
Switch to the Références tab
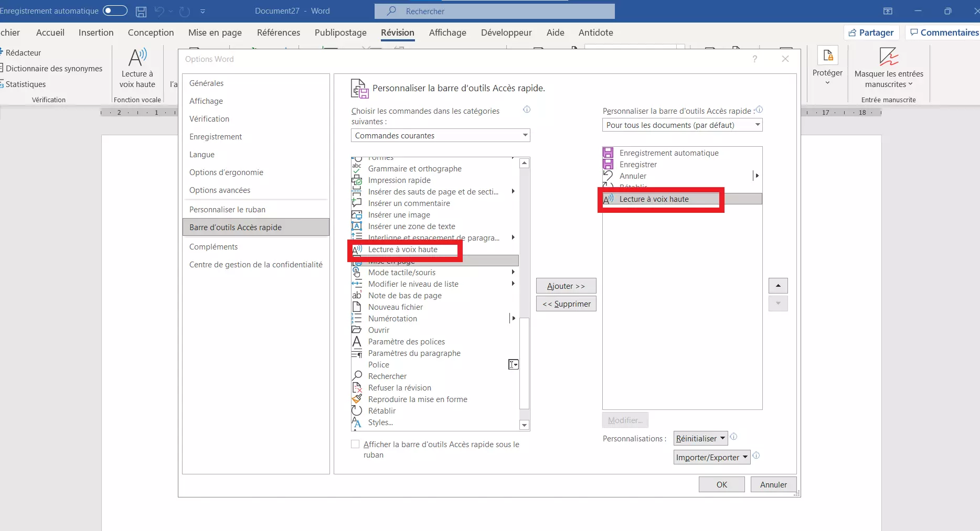[x=279, y=32]
